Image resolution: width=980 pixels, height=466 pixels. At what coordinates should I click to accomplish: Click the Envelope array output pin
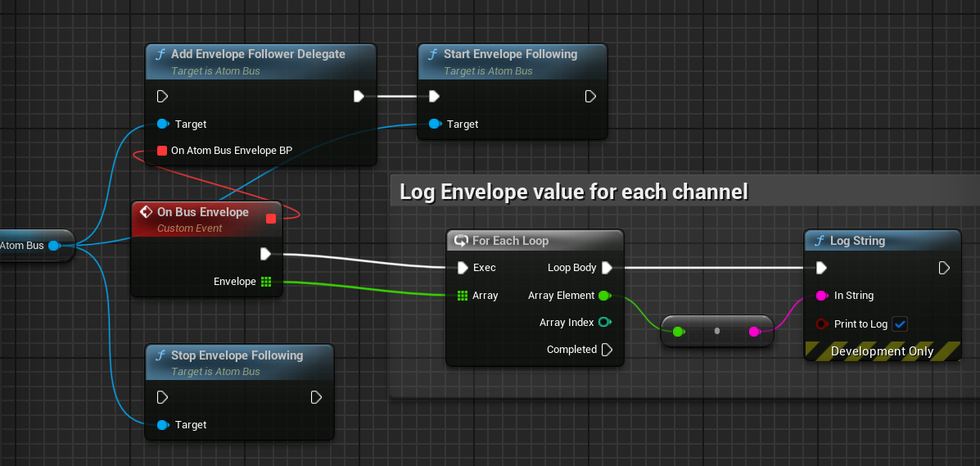click(265, 282)
